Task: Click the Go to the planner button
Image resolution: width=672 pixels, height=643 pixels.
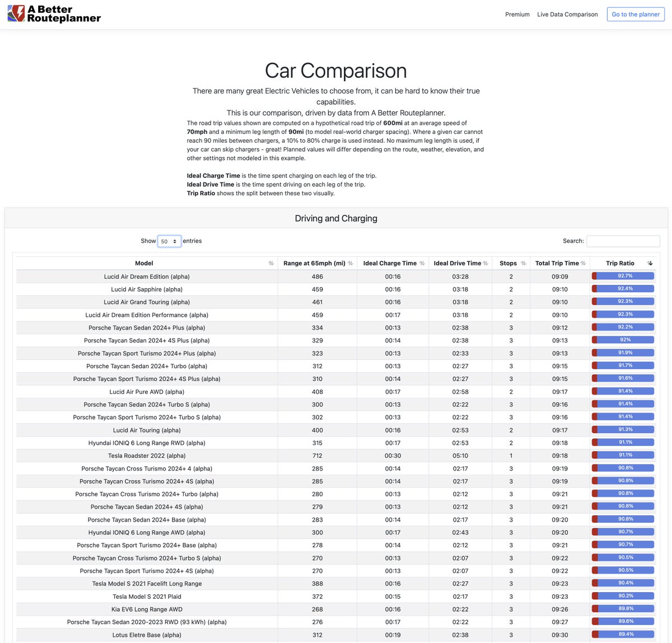Action: point(636,15)
